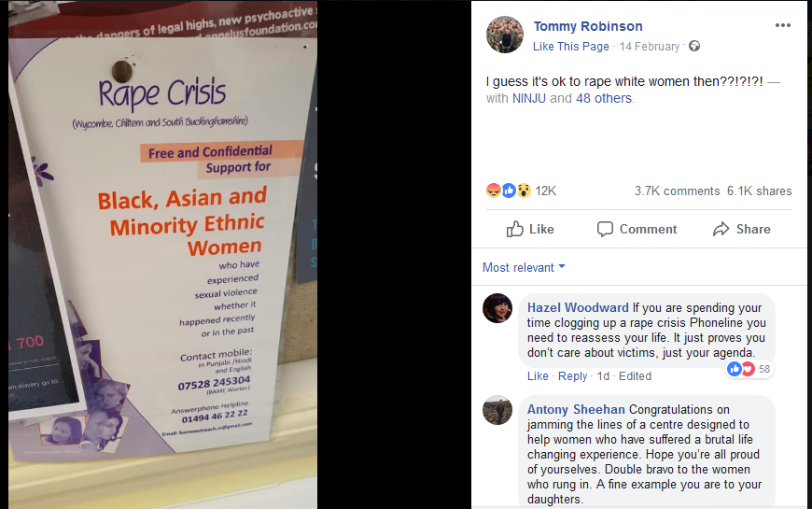Expand the Most relevant comment sorting dropdown
Viewport: 812px width, 509px height.
click(x=524, y=267)
